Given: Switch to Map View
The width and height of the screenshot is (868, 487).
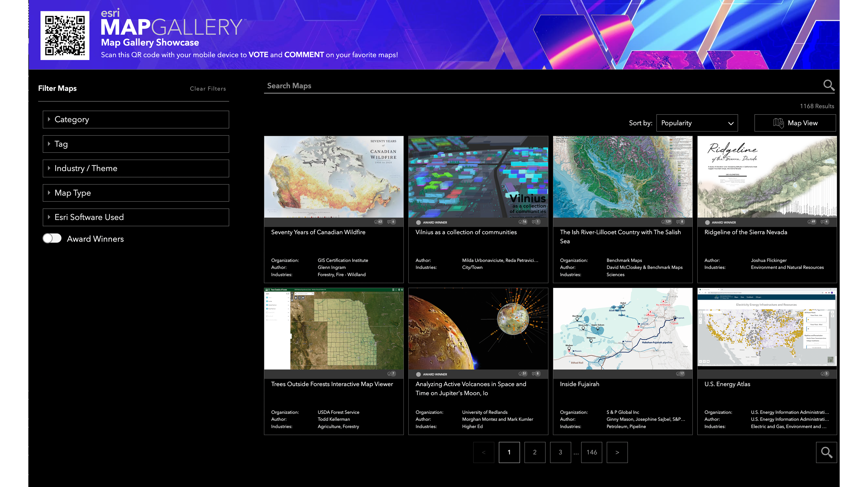Looking at the screenshot, I should coord(795,123).
